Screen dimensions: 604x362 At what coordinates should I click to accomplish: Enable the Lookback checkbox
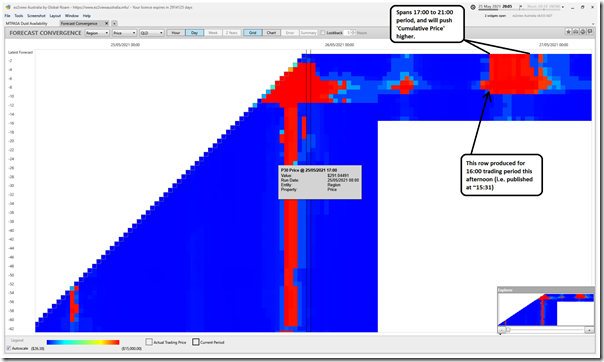pyautogui.click(x=323, y=33)
